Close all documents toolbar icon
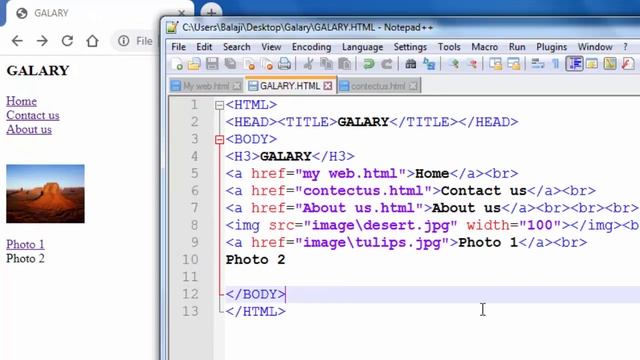This screenshot has width=640, height=360. tap(267, 64)
